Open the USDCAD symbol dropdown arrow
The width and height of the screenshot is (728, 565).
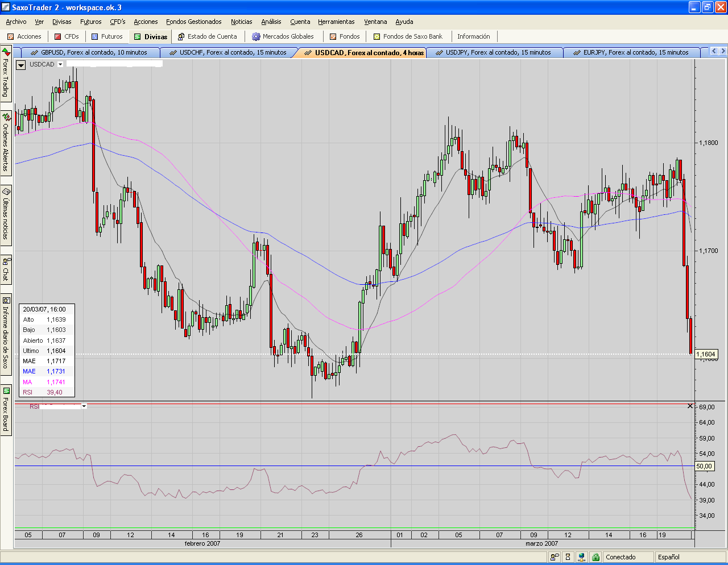(x=60, y=64)
